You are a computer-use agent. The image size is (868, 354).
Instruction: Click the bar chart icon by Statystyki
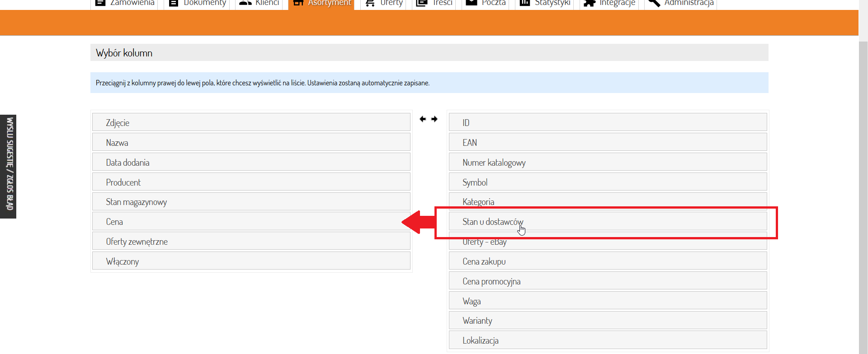point(524,3)
